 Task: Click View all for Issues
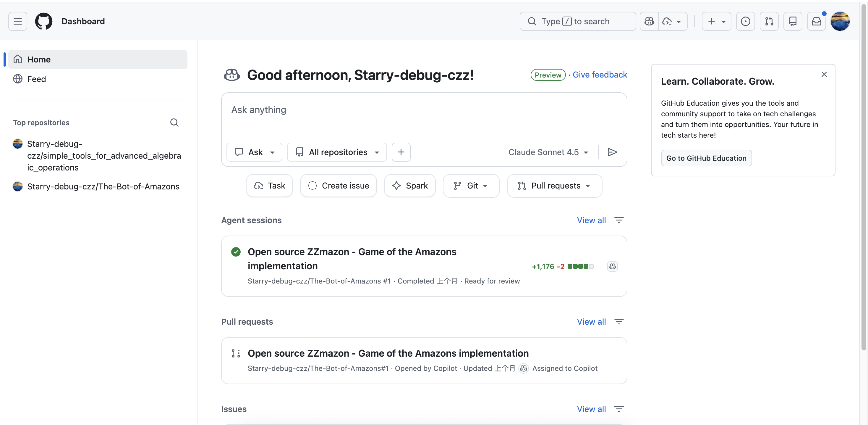tap(591, 409)
